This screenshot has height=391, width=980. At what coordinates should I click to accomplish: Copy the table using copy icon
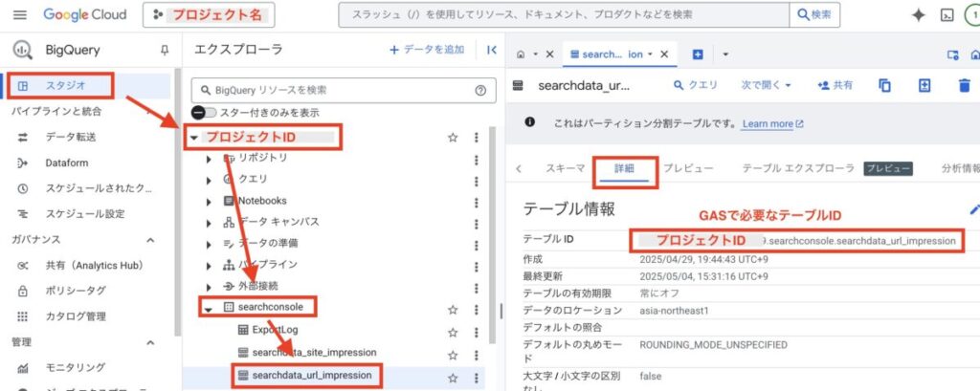(x=884, y=85)
